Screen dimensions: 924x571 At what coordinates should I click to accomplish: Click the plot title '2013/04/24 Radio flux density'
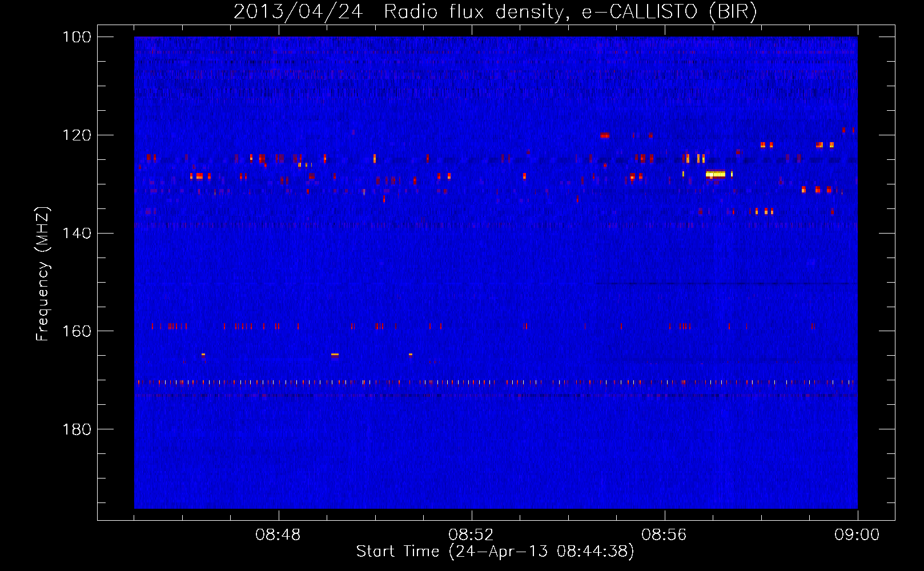click(x=495, y=12)
